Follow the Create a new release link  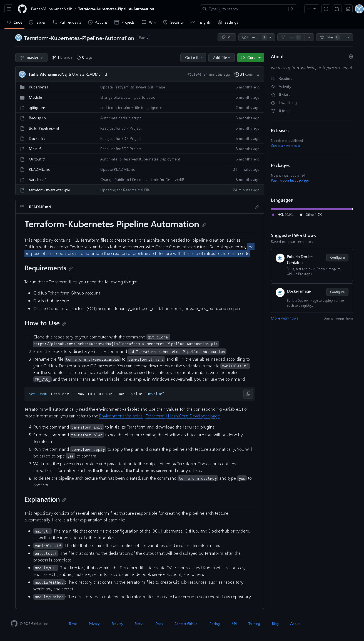286,146
